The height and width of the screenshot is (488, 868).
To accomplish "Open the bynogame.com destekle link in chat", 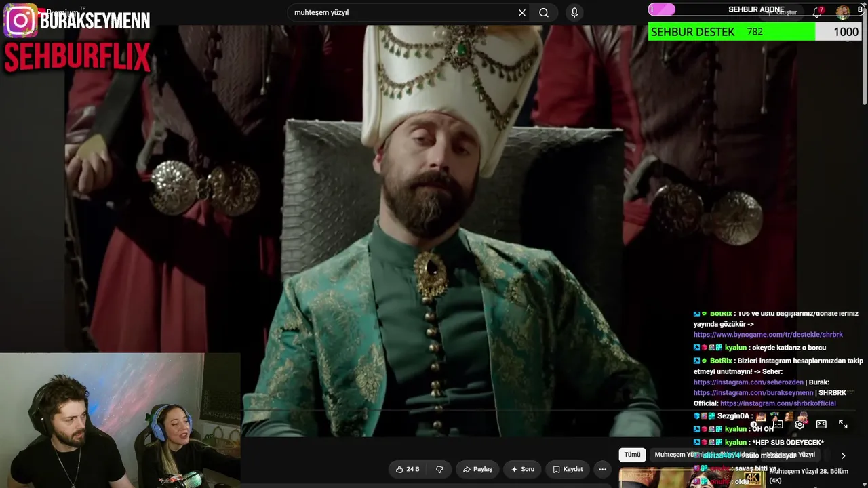I will 768,335.
